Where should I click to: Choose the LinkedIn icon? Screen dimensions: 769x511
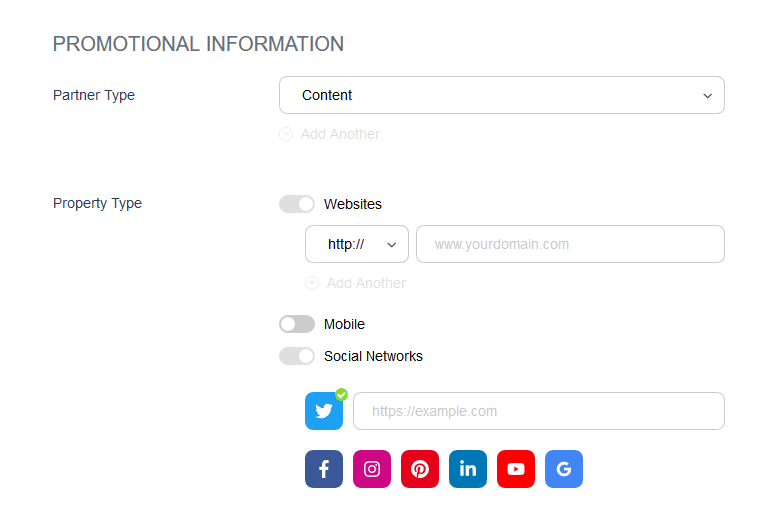click(x=468, y=469)
